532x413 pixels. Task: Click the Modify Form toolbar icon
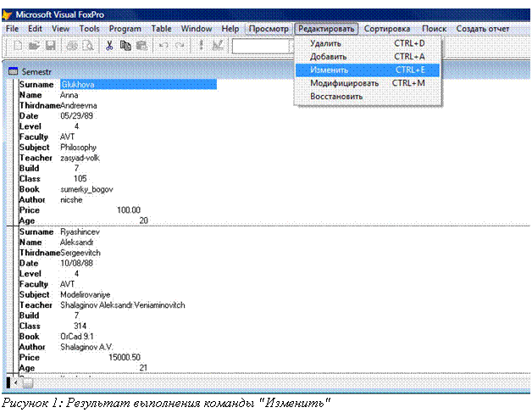[x=218, y=45]
